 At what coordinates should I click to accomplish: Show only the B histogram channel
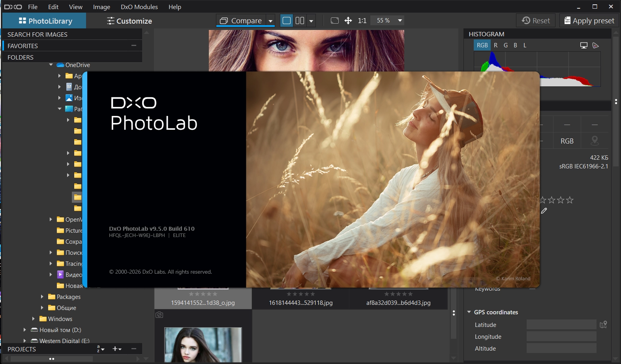point(515,45)
